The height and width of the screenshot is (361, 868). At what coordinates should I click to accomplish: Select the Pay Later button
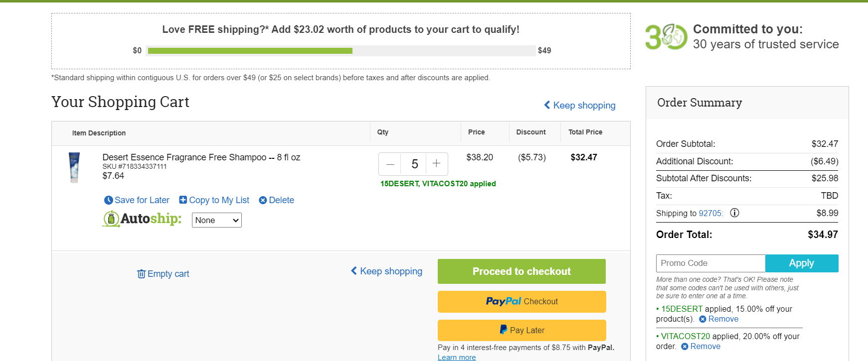[x=522, y=330]
